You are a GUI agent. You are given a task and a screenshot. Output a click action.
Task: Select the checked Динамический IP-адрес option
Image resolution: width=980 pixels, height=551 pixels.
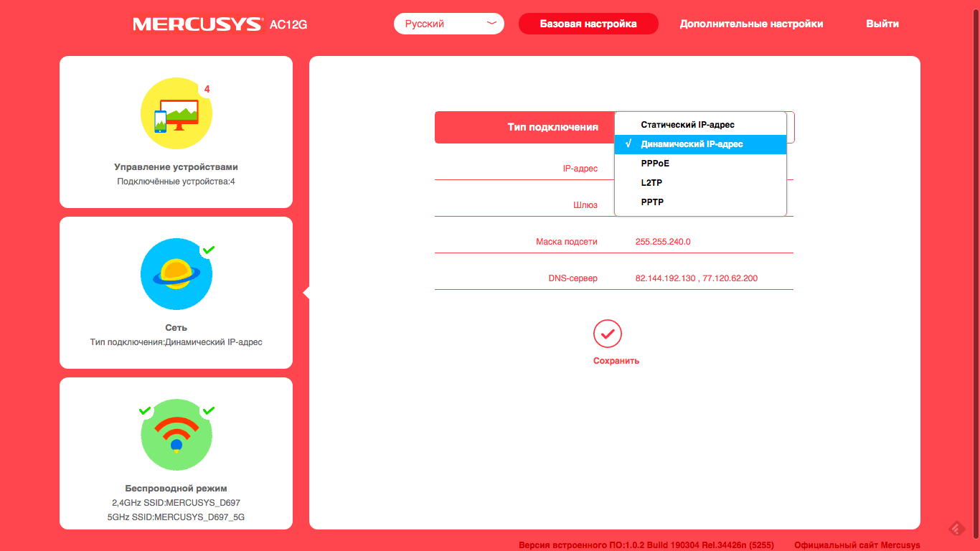click(692, 144)
